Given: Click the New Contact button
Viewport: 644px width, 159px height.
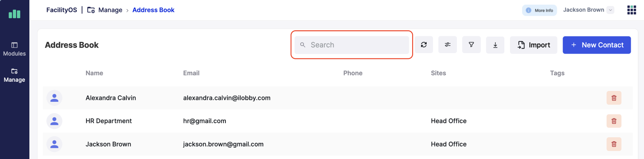Looking at the screenshot, I should 597,45.
